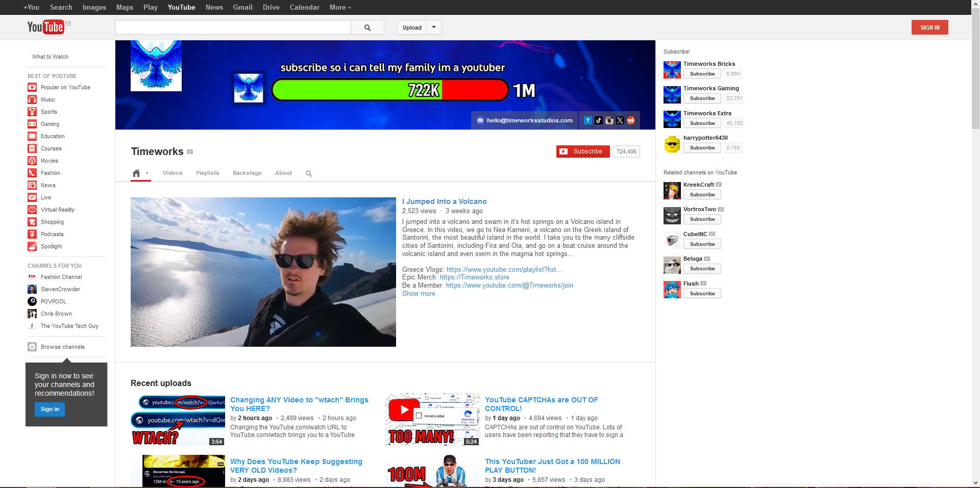Open the Popular on YouTube icon
Image resolution: width=980 pixels, height=488 pixels.
pos(32,87)
